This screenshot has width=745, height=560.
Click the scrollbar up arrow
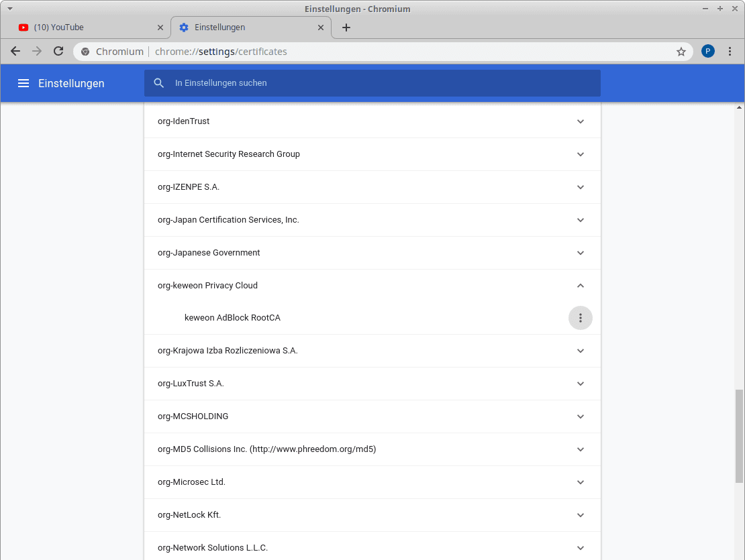coord(739,108)
